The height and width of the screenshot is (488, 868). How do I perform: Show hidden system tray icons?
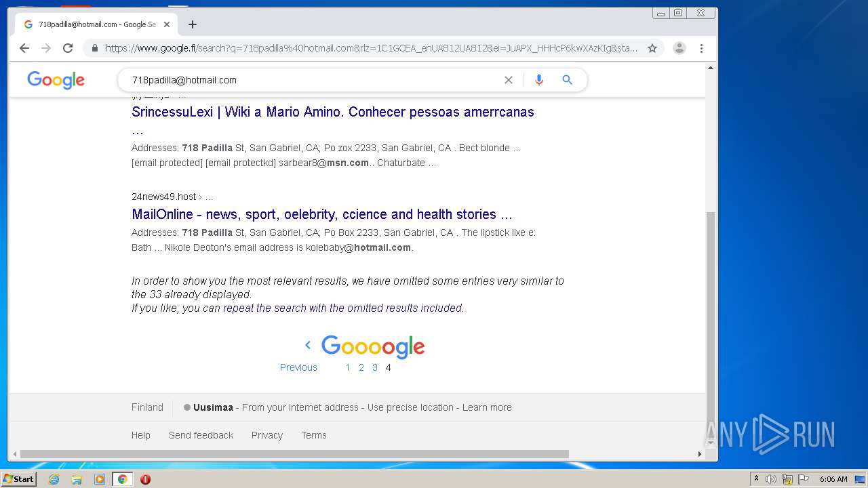pyautogui.click(x=756, y=479)
